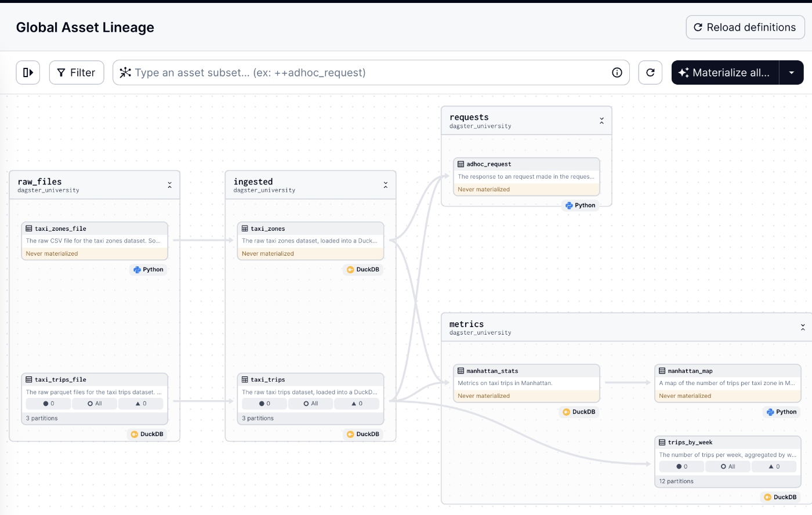Image resolution: width=812 pixels, height=515 pixels.
Task: Click 'Never materialized' status on taxi_zones
Action: (268, 253)
